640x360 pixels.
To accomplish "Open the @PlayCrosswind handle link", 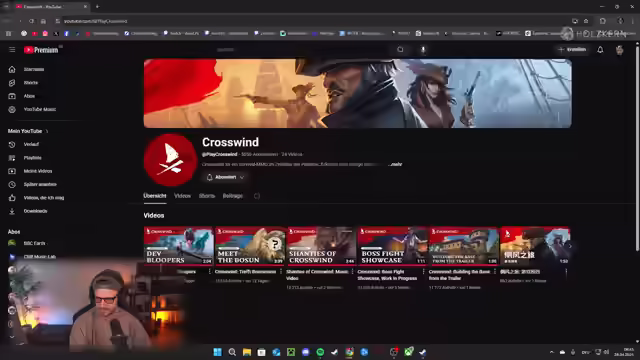I will point(220,154).
